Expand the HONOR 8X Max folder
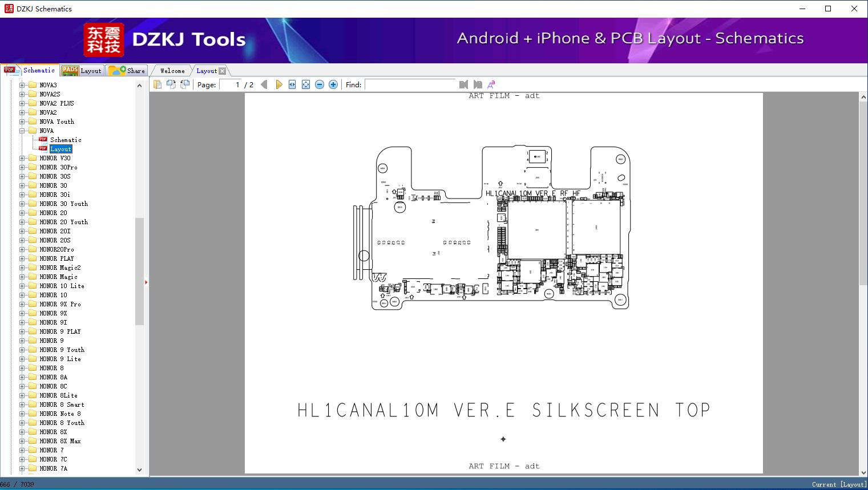Image resolution: width=868 pixels, height=490 pixels. pos(22,441)
